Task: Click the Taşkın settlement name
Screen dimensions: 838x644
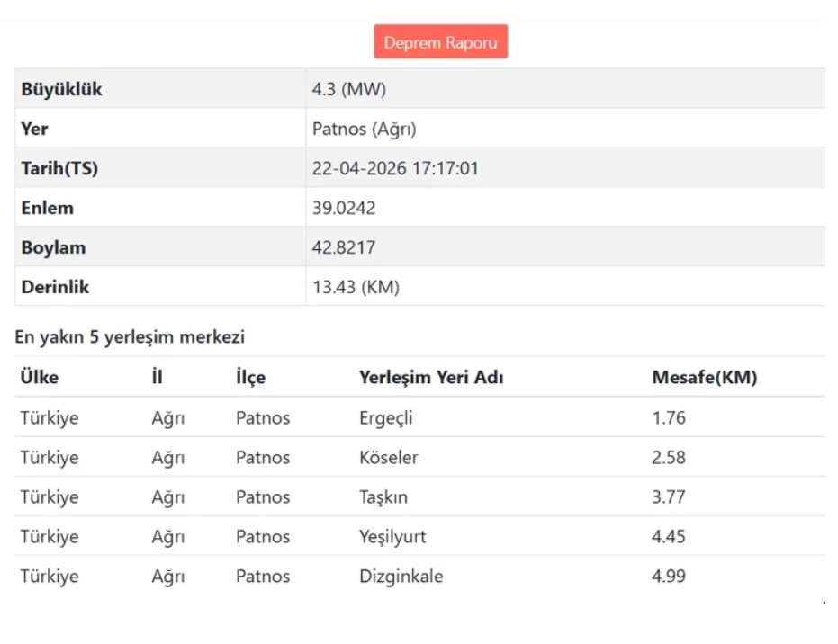Action: [383, 497]
